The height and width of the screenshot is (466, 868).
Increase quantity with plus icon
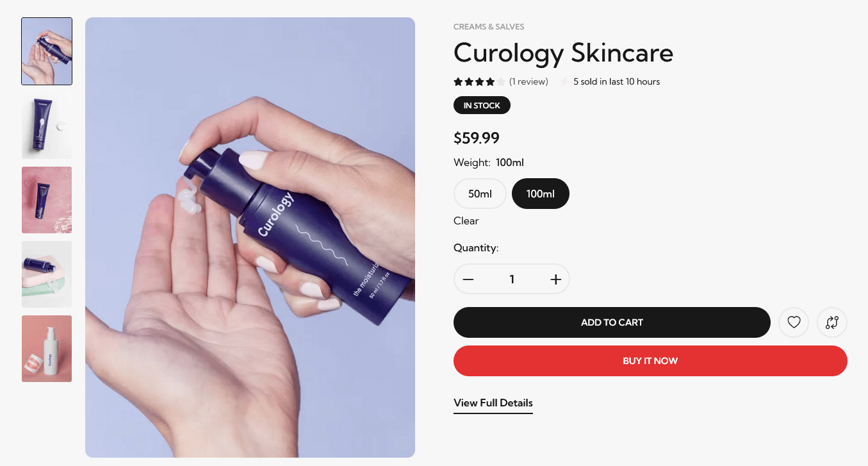(555, 279)
